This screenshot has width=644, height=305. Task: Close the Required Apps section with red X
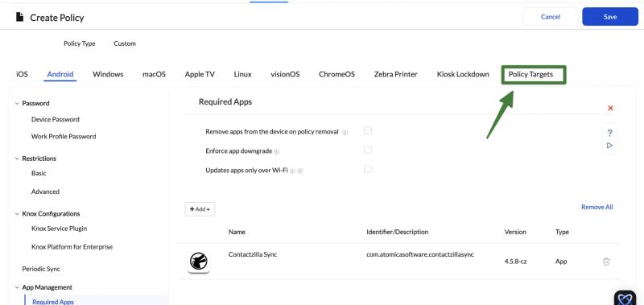click(610, 109)
